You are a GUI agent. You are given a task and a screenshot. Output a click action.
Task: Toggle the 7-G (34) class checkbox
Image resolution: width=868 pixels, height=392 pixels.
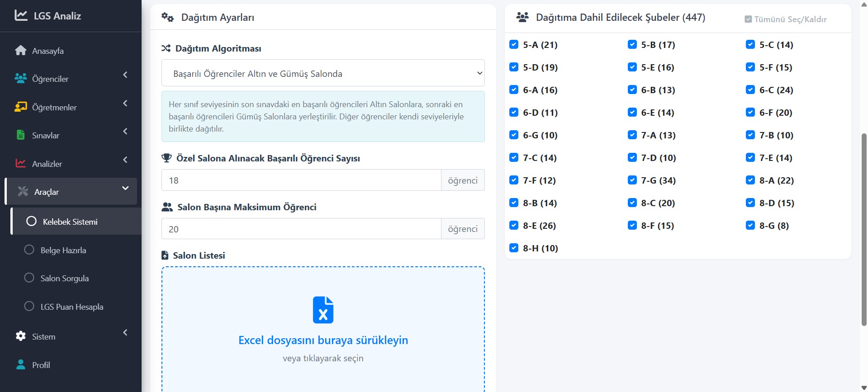(x=632, y=180)
